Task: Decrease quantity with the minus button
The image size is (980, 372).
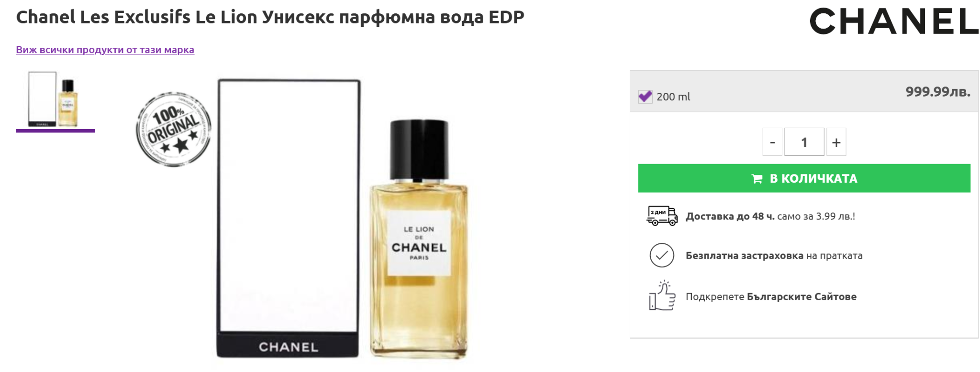Action: click(772, 142)
